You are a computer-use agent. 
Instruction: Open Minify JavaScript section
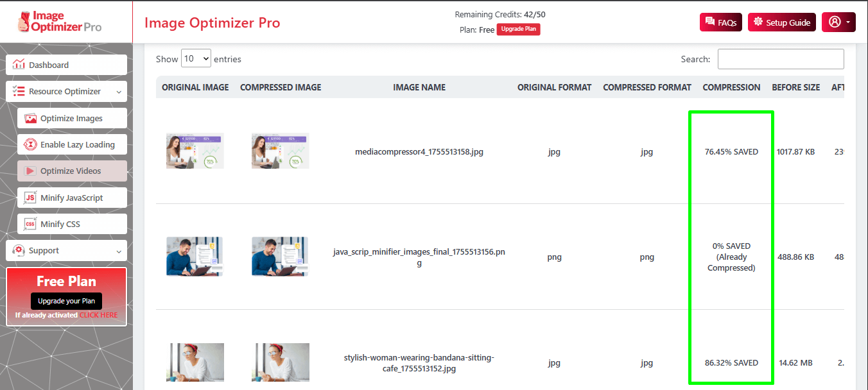click(x=72, y=198)
